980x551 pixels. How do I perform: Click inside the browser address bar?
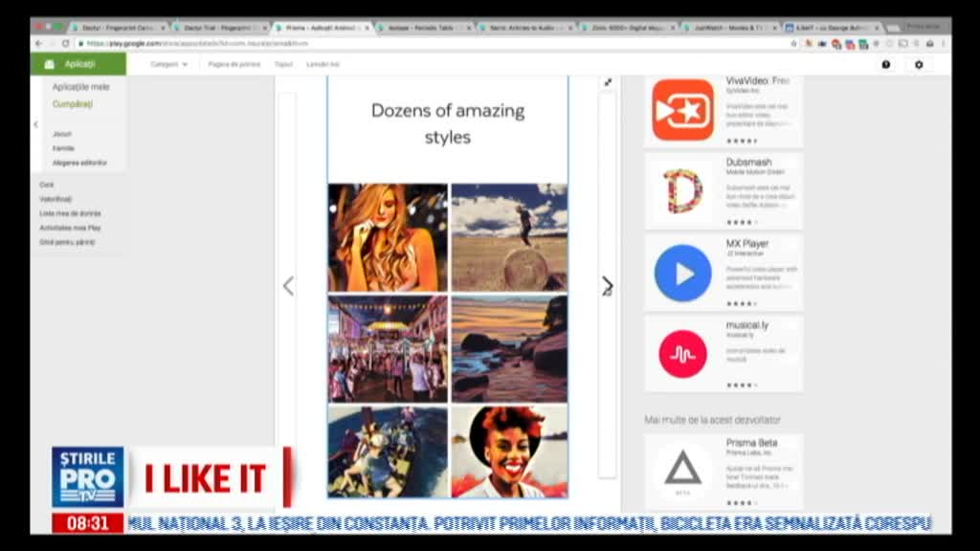coord(287,42)
